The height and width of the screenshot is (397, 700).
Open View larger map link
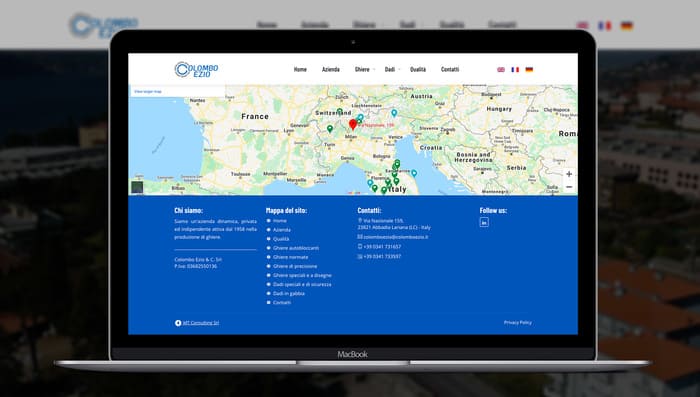148,92
